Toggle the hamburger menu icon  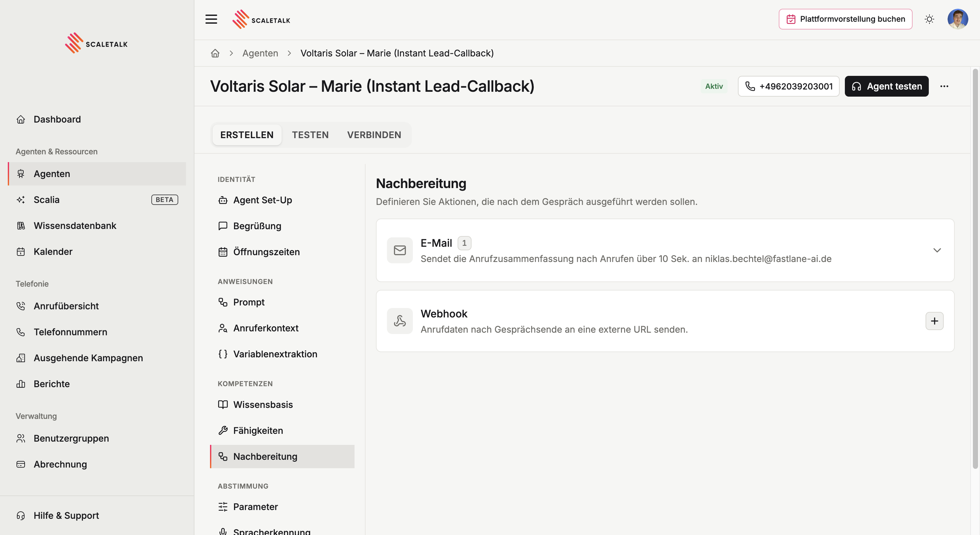211,19
